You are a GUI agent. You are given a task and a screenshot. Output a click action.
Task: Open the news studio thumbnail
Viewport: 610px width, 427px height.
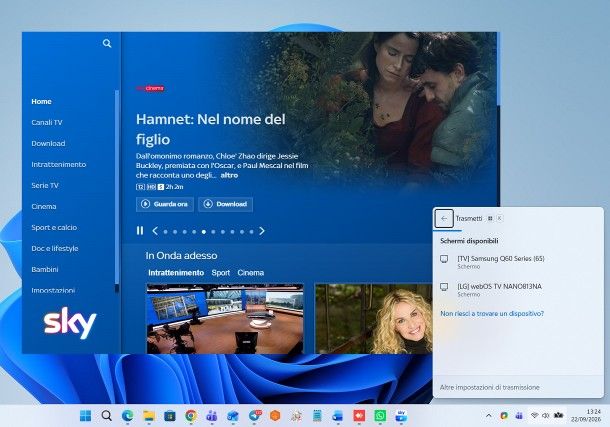coord(225,318)
